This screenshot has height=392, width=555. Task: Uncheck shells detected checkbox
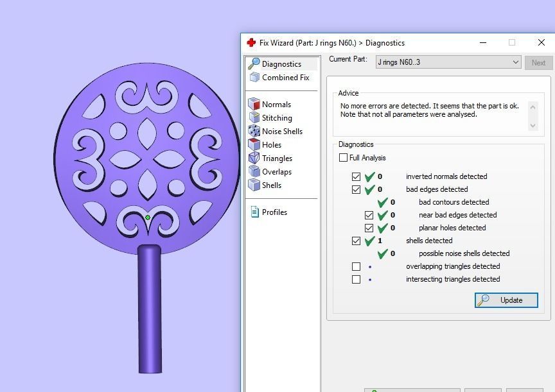tap(356, 241)
